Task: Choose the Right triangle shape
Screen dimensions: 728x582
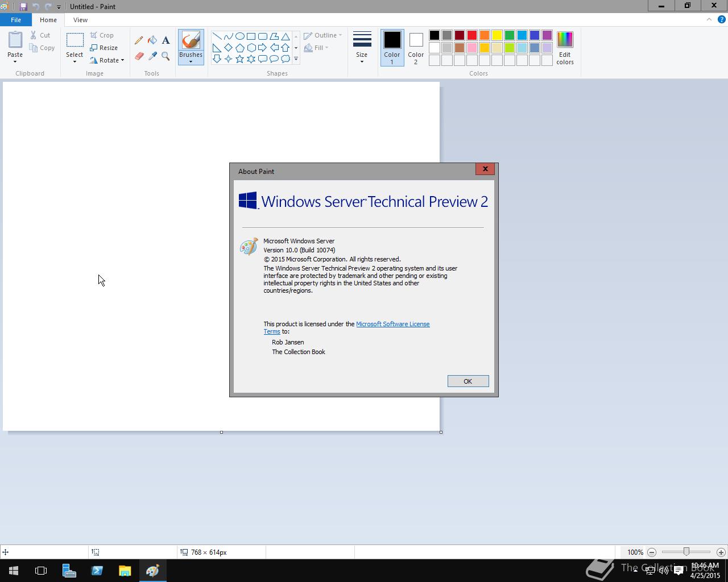Action: coord(217,48)
